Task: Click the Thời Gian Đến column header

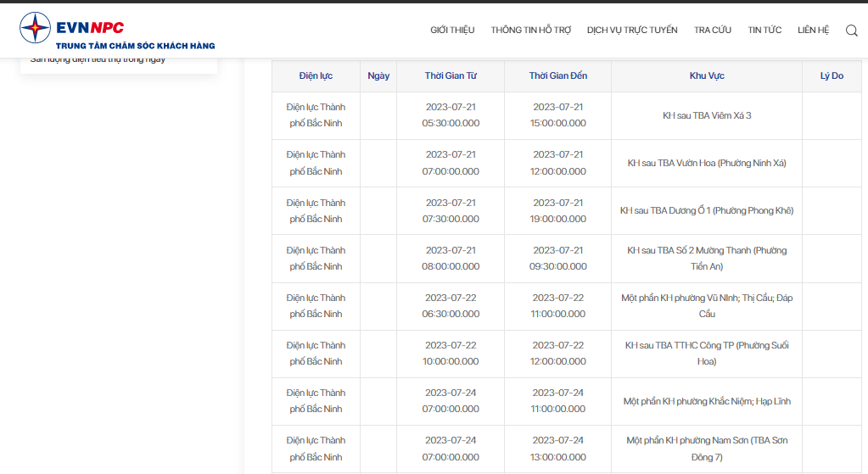Action: 558,75
